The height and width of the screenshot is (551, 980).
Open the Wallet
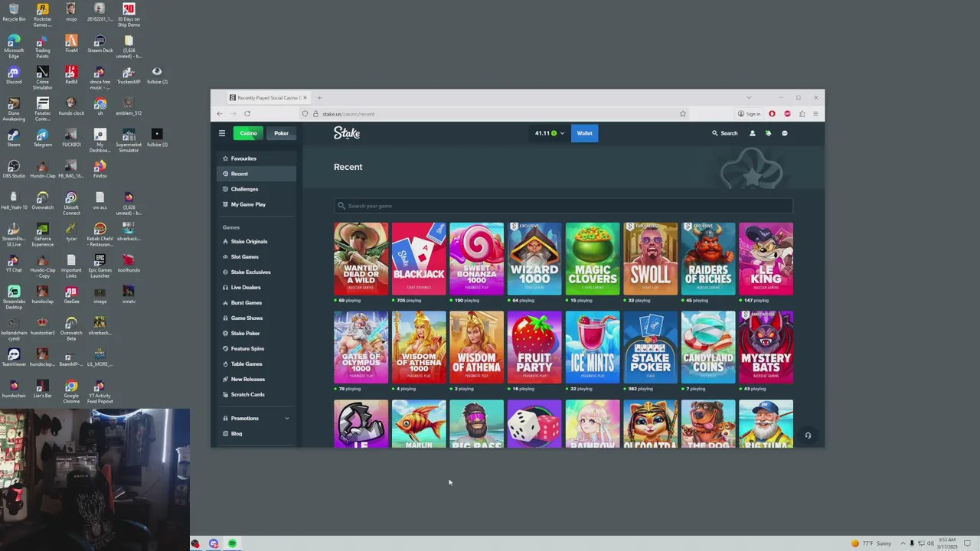coord(584,133)
